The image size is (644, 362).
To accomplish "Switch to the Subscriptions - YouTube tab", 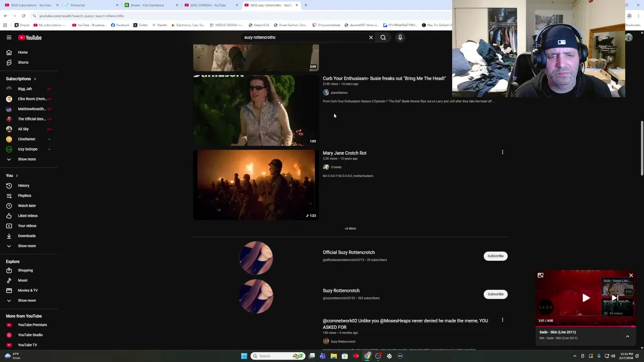I will pos(30,5).
